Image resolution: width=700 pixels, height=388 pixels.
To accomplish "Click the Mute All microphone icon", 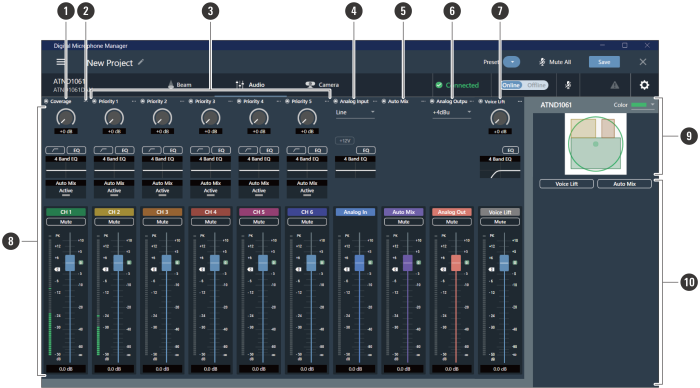I will click(542, 62).
